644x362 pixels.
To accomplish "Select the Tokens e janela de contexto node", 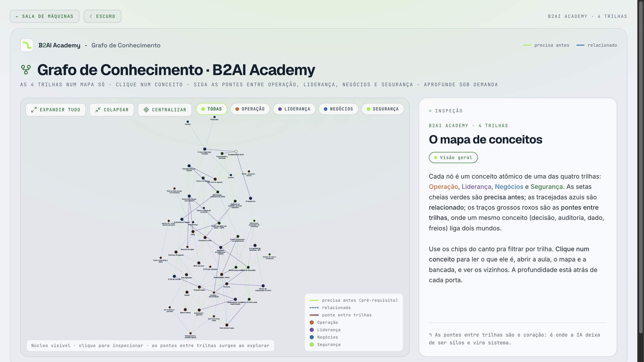I will coord(204,208).
